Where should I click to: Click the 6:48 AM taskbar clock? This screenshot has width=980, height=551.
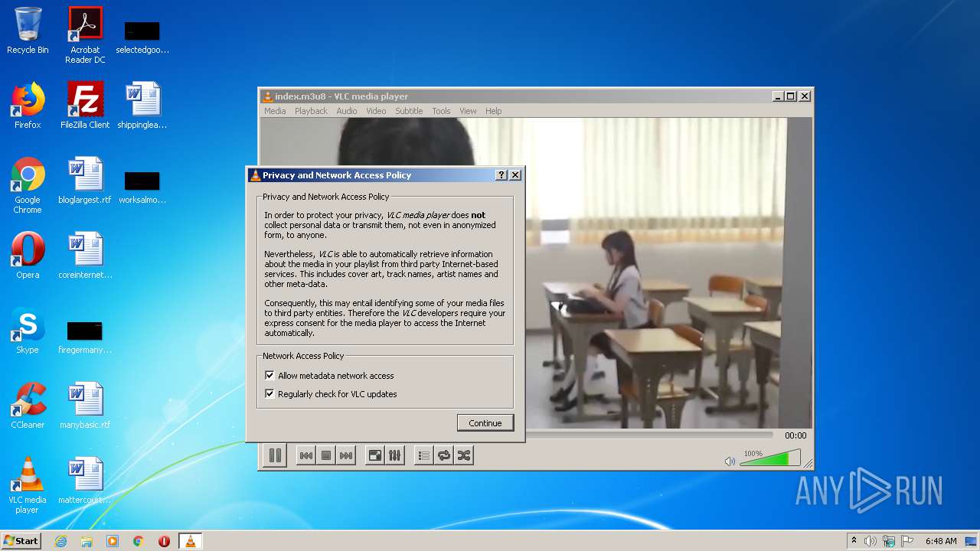(x=941, y=541)
